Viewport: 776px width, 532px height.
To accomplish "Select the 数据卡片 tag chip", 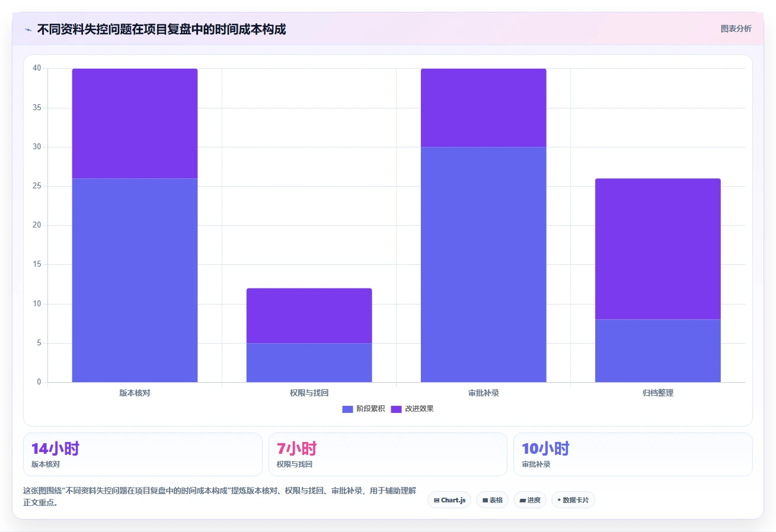I will pyautogui.click(x=573, y=500).
